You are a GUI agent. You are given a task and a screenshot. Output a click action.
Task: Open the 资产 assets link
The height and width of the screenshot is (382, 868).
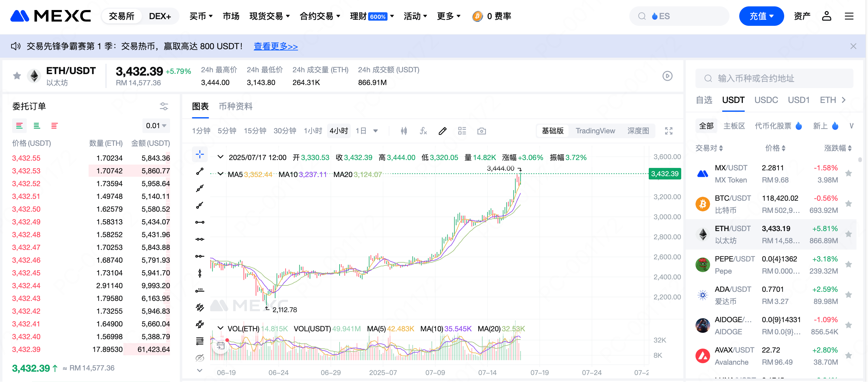[802, 16]
